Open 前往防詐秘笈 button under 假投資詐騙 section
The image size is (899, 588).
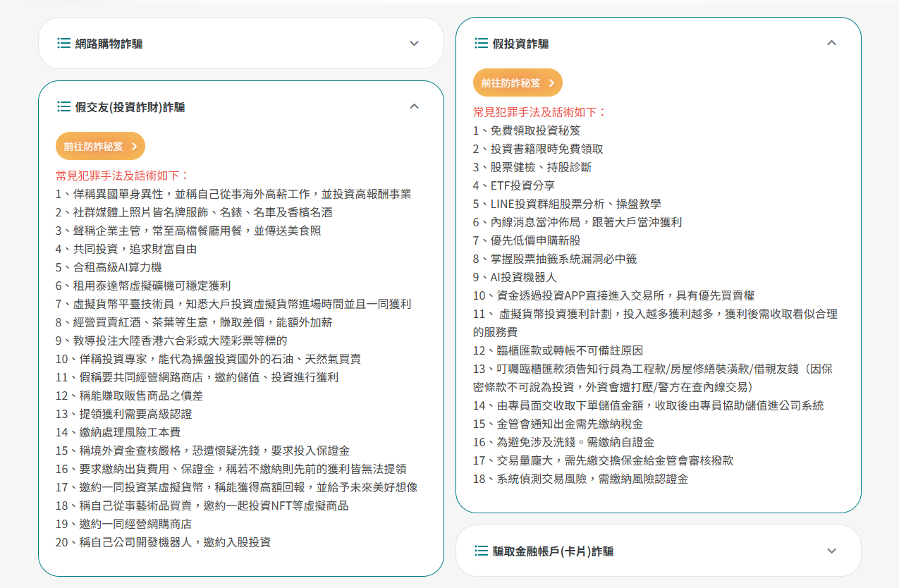[518, 82]
